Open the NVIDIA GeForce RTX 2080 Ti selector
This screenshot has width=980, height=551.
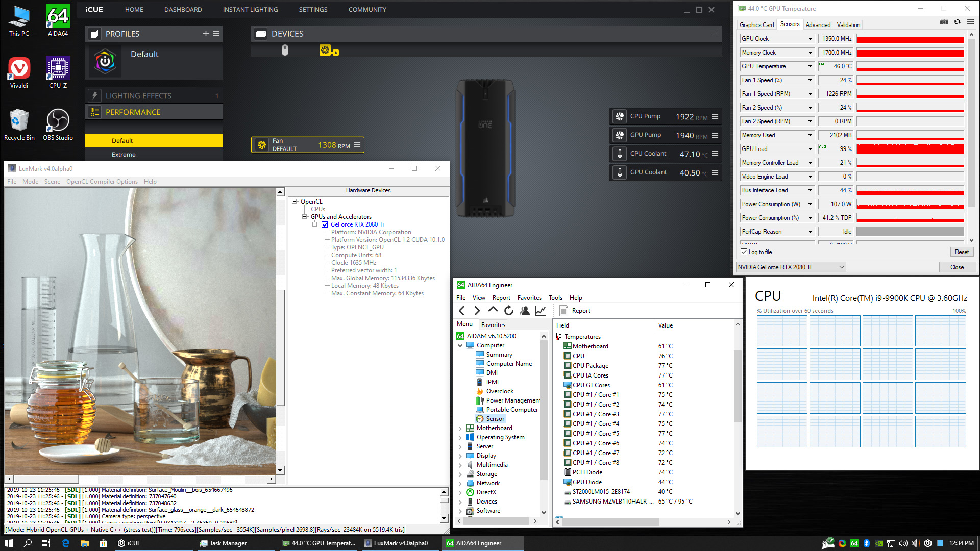coord(791,267)
